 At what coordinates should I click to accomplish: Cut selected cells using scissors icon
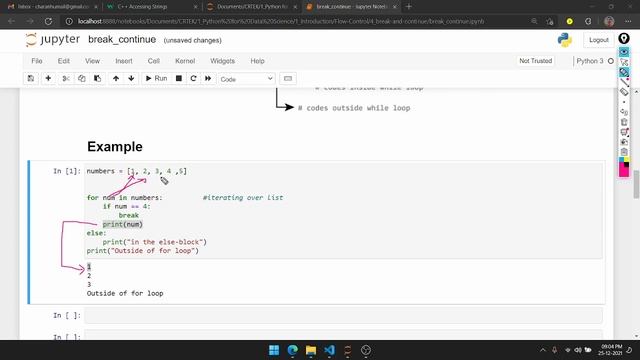pyautogui.click(x=66, y=78)
